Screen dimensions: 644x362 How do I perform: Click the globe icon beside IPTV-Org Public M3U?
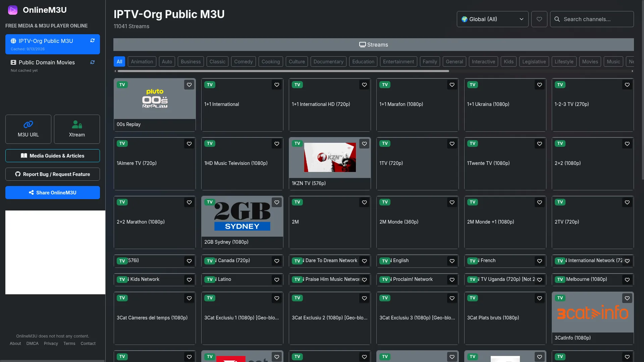[13, 41]
